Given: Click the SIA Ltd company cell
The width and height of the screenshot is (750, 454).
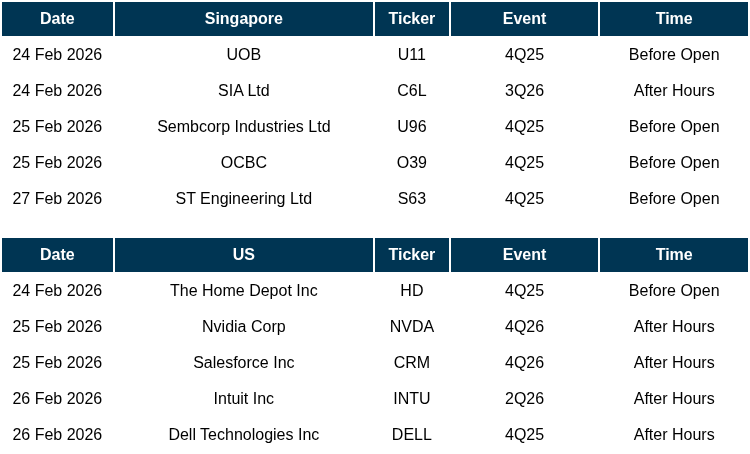Looking at the screenshot, I should 244,91.
